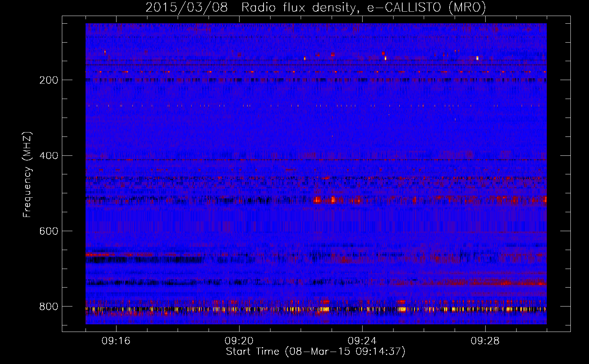Click the spectrogram plot area
589x364 pixels.
[316, 174]
